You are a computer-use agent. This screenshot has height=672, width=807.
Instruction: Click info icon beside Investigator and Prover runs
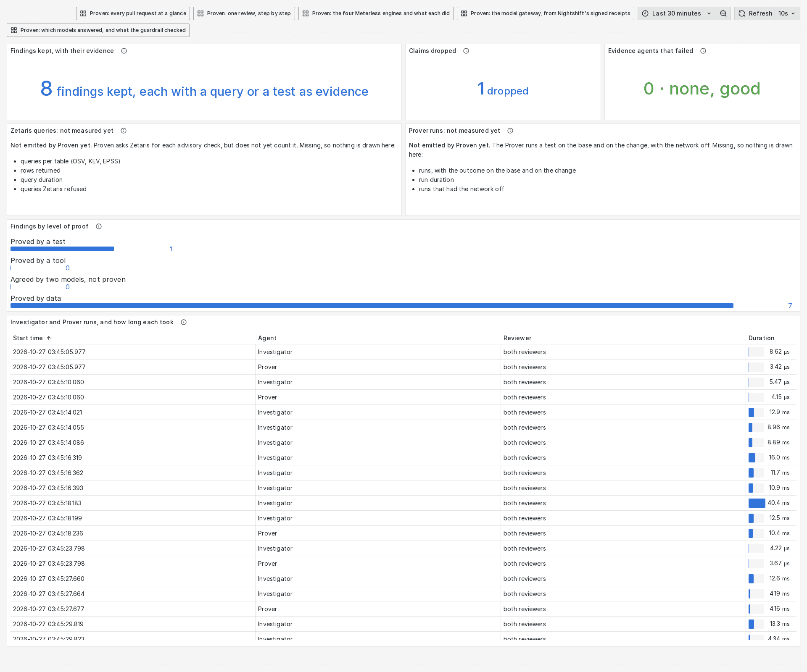tap(184, 322)
